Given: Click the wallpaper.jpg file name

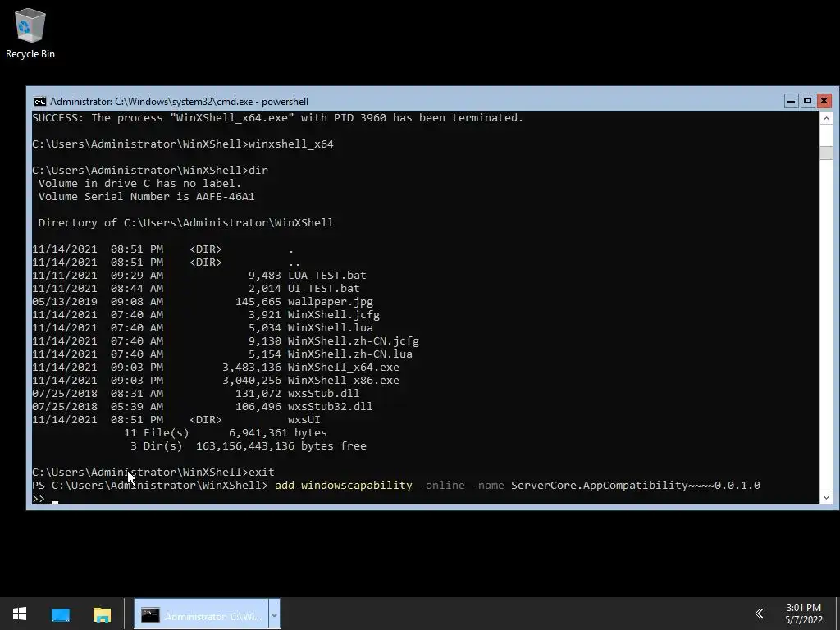Looking at the screenshot, I should (x=330, y=302).
